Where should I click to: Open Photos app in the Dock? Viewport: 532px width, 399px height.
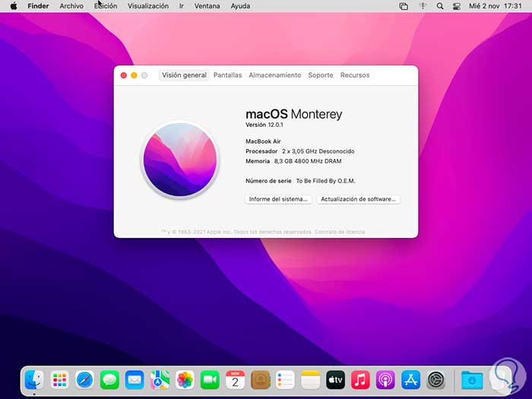pos(185,380)
